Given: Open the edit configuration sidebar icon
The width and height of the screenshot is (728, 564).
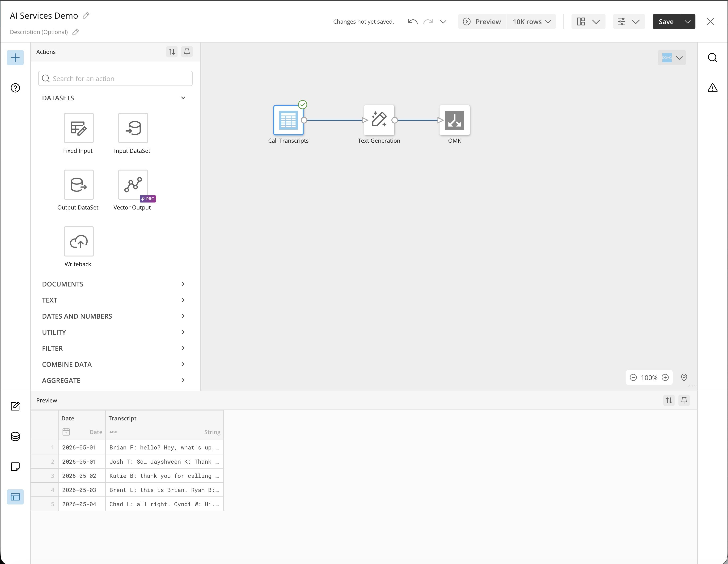Looking at the screenshot, I should pos(15,406).
